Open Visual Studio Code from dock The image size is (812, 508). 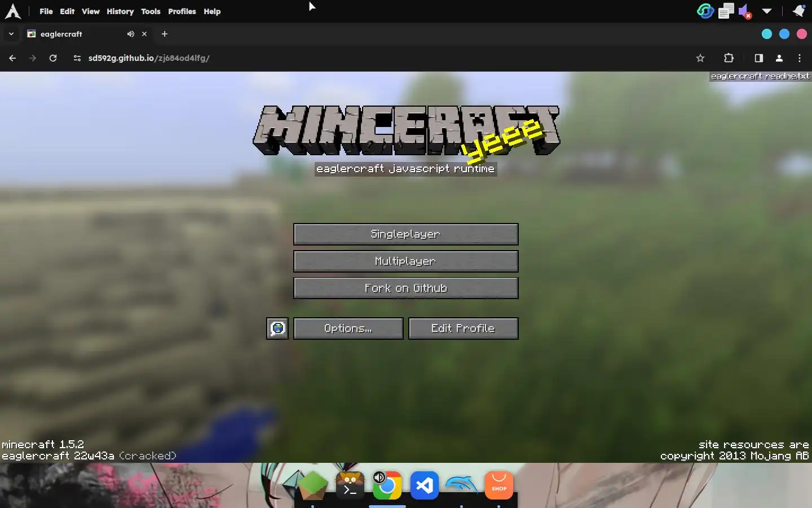tap(425, 485)
